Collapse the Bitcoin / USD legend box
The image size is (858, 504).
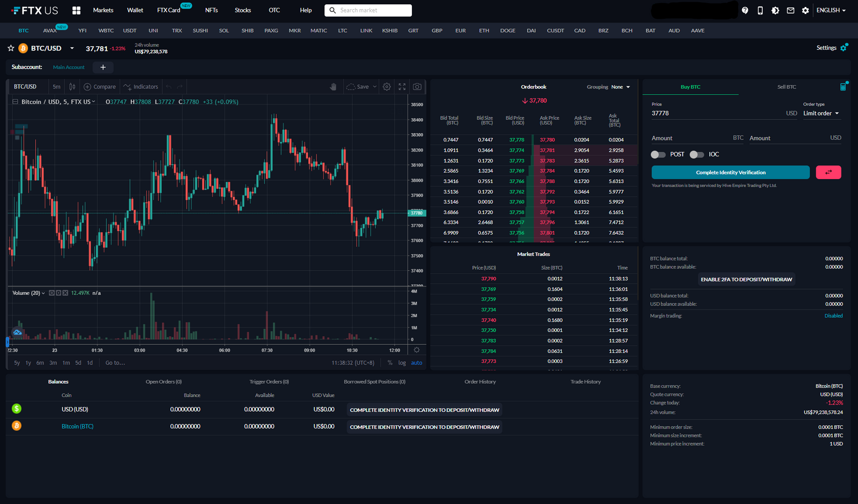(15, 101)
